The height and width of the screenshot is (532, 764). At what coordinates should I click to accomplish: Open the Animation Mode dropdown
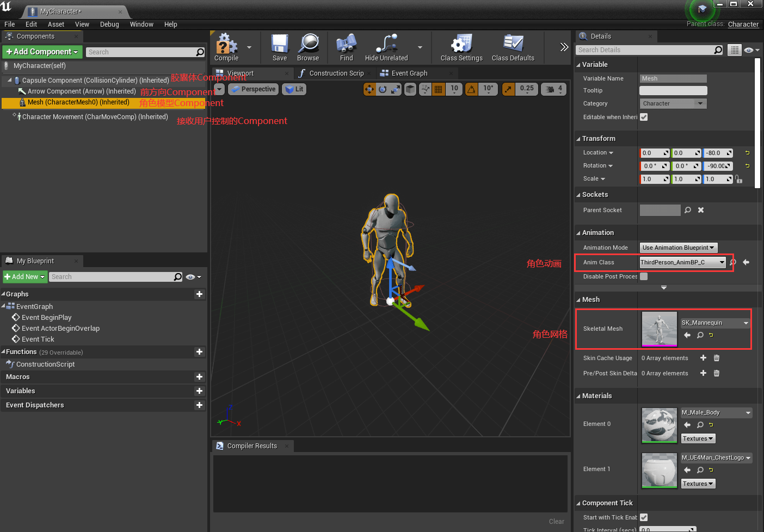pos(678,248)
